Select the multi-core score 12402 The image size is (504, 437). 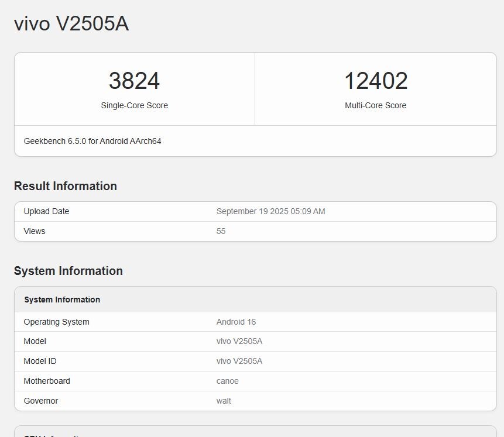[x=376, y=81]
